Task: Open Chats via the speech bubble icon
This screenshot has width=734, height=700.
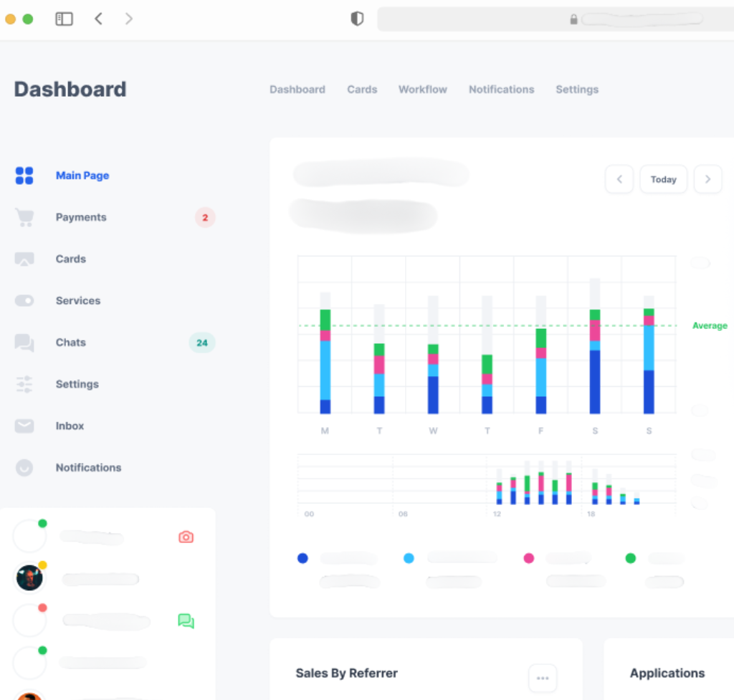Action: pyautogui.click(x=24, y=342)
